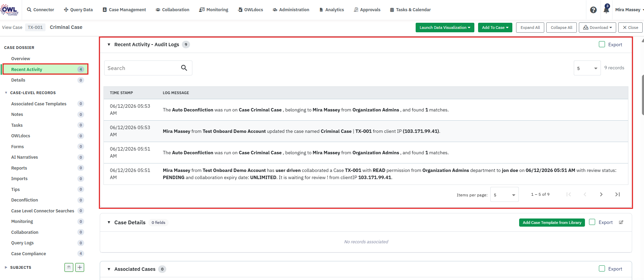The image size is (644, 280).
Task: Click the LOG MESSAGE column header
Action: pyautogui.click(x=176, y=93)
